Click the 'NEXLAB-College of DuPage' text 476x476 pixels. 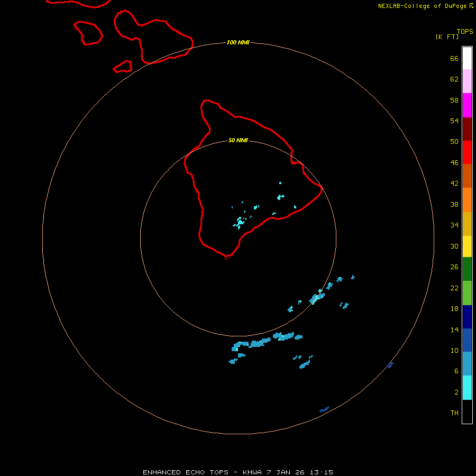(x=422, y=6)
